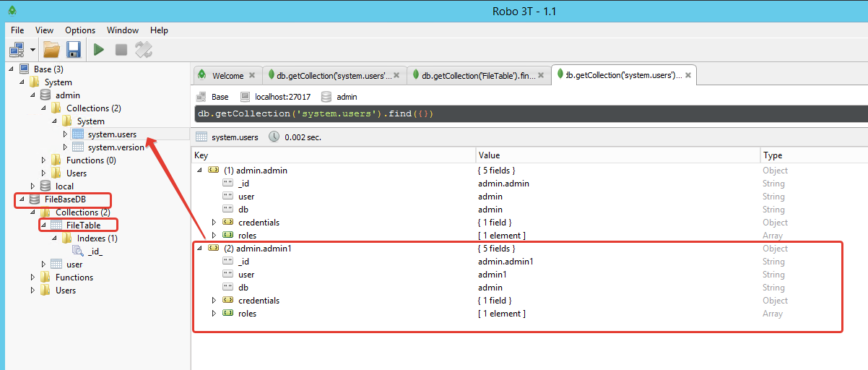The height and width of the screenshot is (370, 868).
Task: Click the 0.002 sec. execution time
Action: tap(303, 137)
